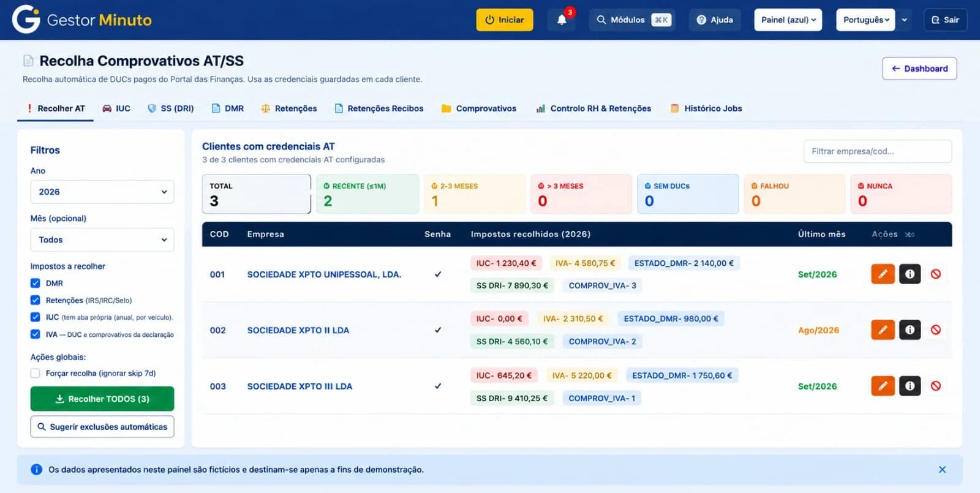This screenshot has width=980, height=493.
Task: Open the notifications bell
Action: [x=562, y=20]
